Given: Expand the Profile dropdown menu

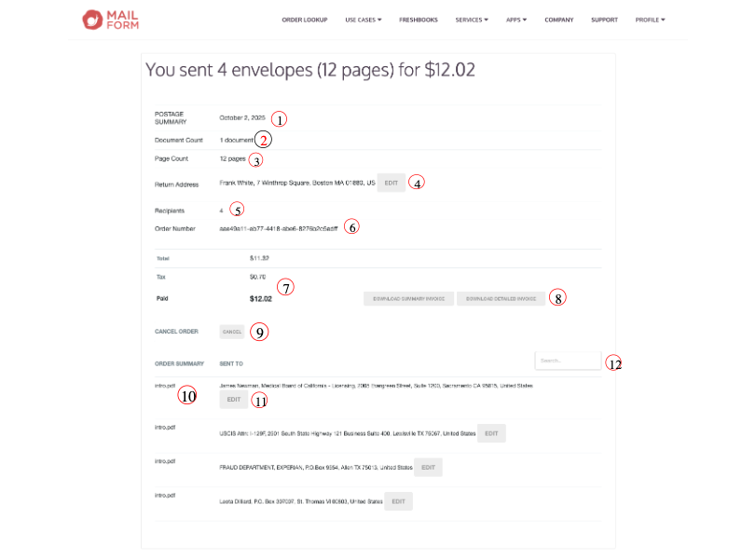Looking at the screenshot, I should [x=650, y=20].
